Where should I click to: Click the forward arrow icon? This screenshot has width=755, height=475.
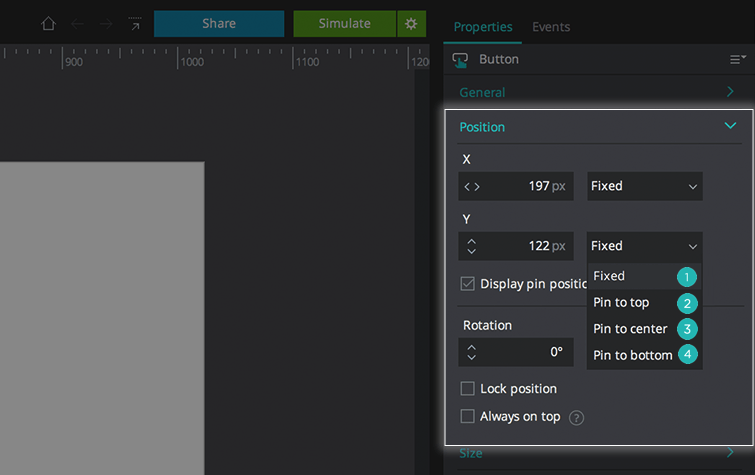point(106,24)
